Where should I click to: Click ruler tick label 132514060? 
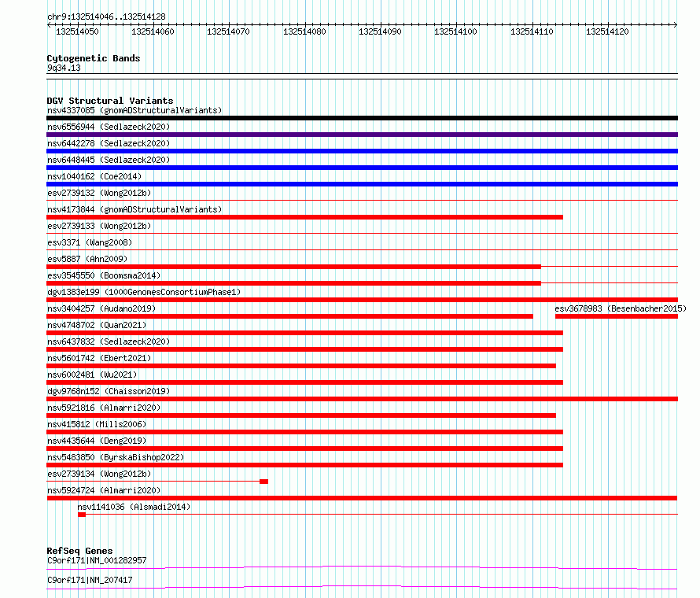pos(153,31)
